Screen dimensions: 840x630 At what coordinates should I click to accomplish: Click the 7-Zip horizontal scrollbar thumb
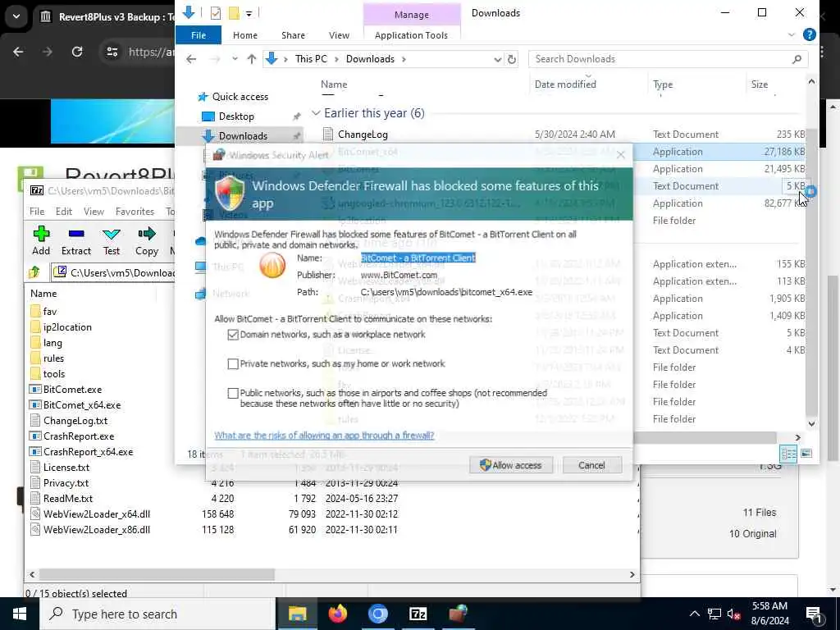[x=157, y=574]
